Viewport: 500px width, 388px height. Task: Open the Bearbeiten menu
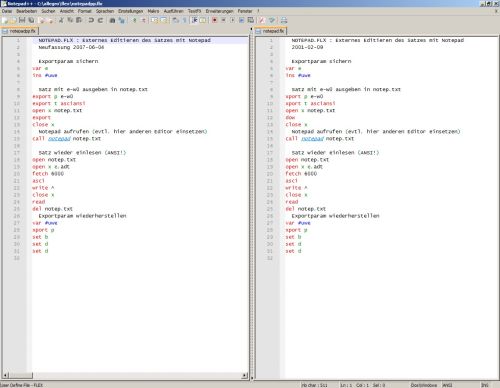(27, 11)
